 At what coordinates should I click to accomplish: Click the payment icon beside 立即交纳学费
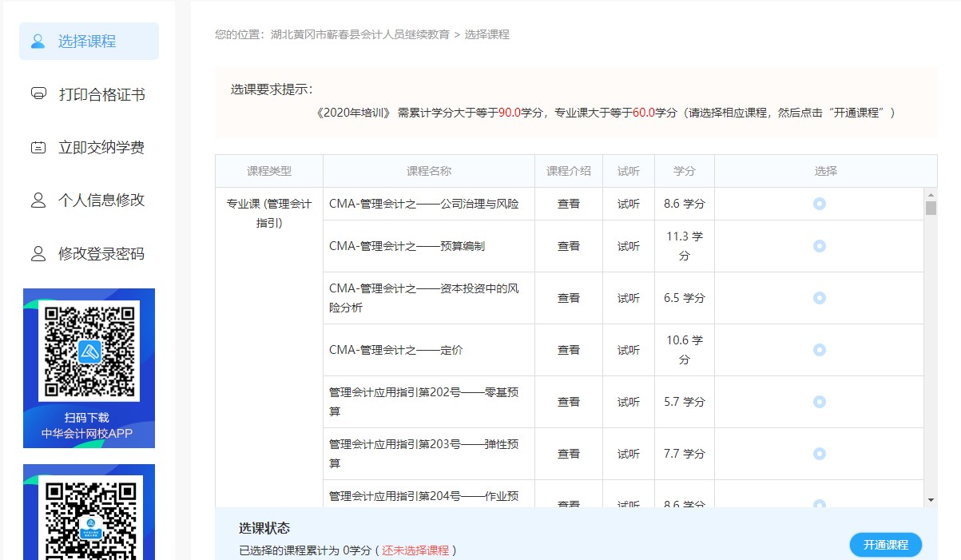point(38,147)
